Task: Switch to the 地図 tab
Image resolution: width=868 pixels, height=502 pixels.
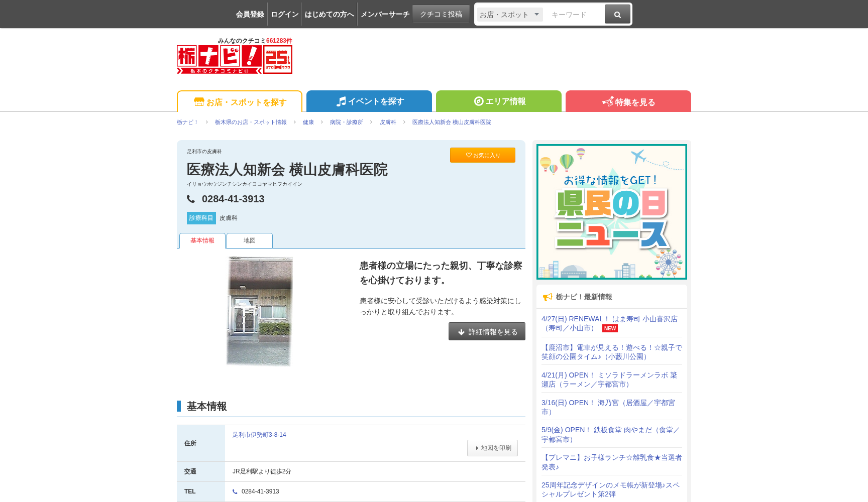Action: pos(250,240)
